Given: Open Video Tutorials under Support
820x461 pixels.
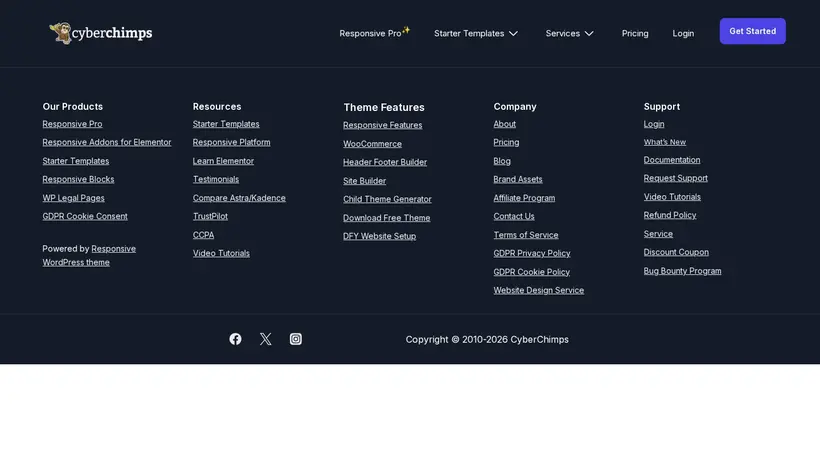Looking at the screenshot, I should tap(672, 197).
